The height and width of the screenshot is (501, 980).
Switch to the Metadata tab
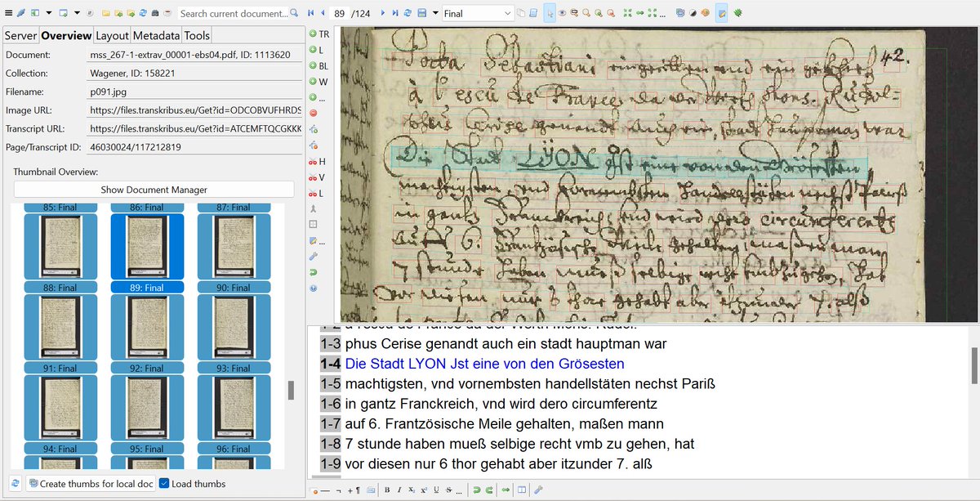[156, 36]
